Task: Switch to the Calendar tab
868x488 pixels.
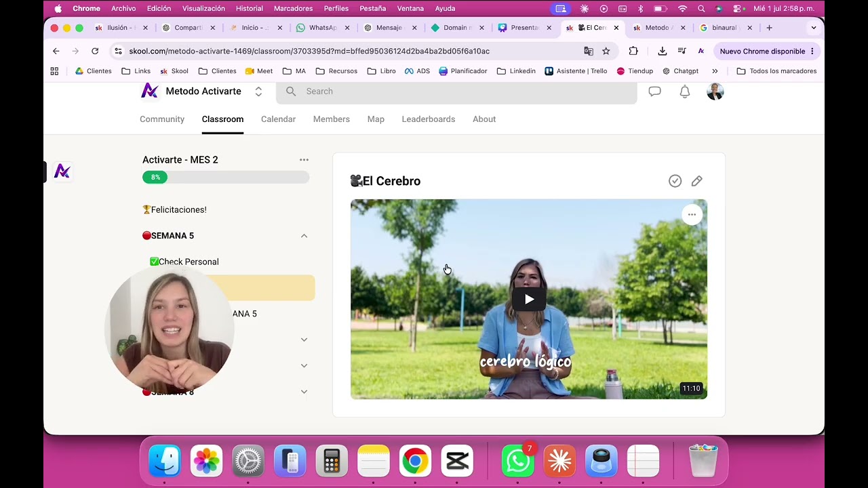Action: pos(278,119)
